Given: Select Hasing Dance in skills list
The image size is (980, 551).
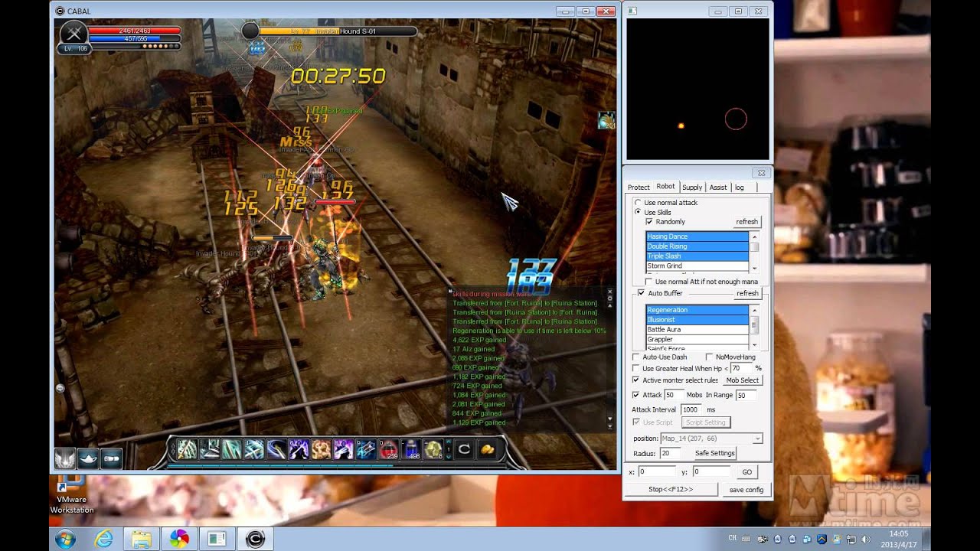Looking at the screenshot, I should pos(697,236).
